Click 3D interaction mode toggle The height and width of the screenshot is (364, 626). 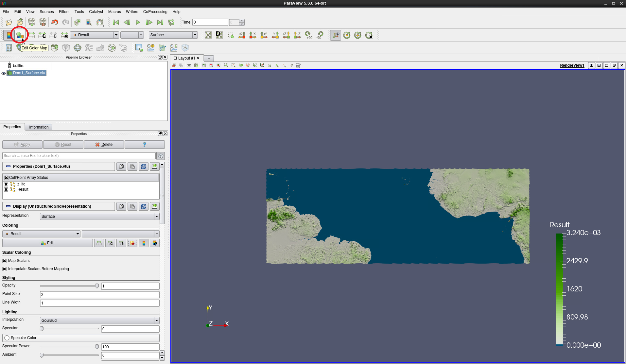[x=189, y=65]
